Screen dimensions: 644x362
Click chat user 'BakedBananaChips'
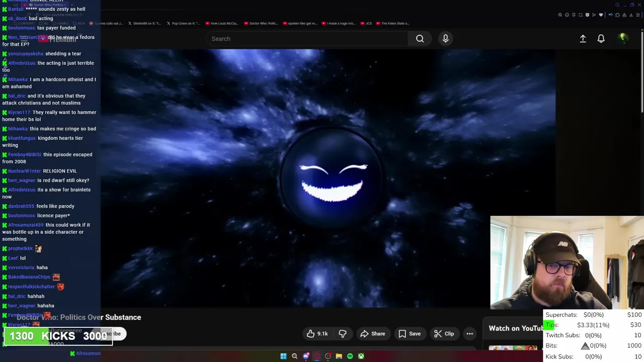(x=29, y=277)
